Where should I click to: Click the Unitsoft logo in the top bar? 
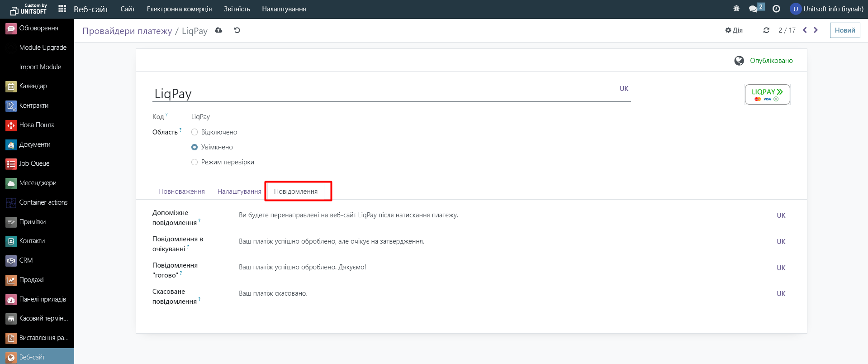[28, 9]
